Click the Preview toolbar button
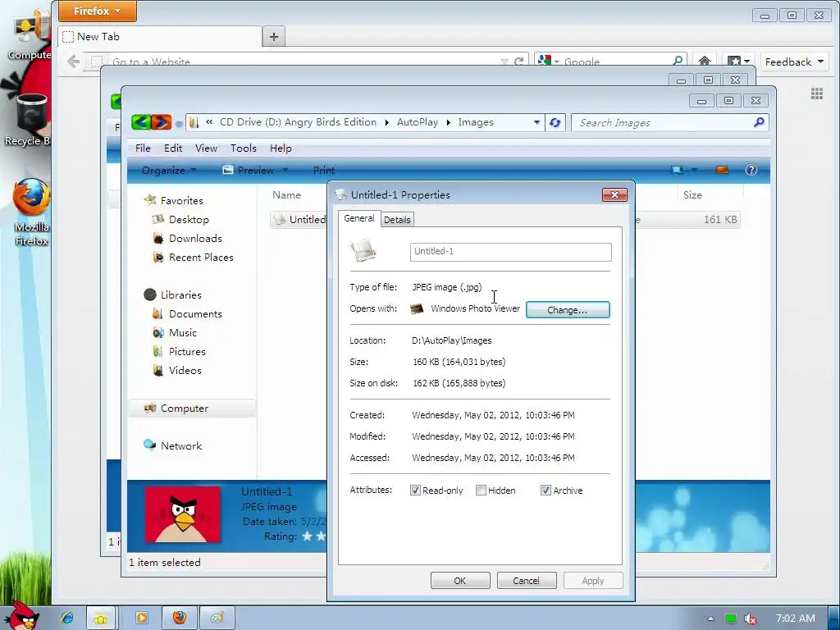 point(249,171)
